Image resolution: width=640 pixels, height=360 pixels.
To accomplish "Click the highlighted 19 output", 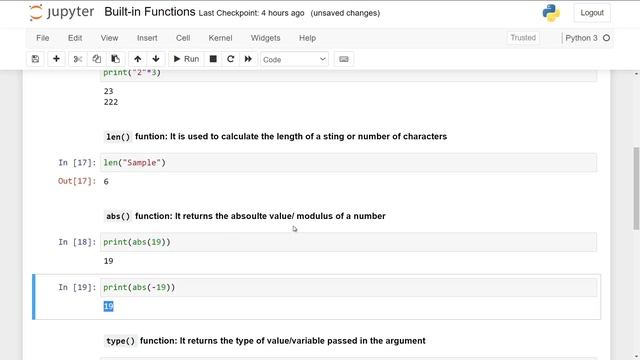I will pyautogui.click(x=109, y=306).
